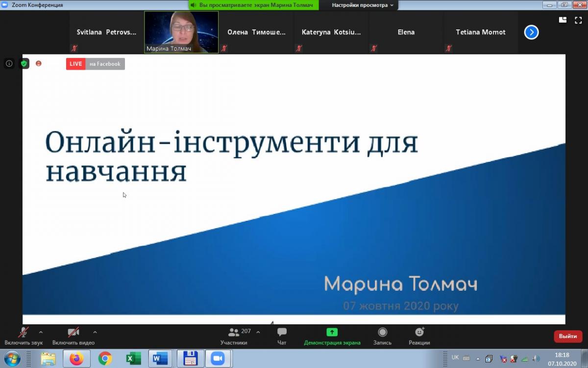This screenshot has height=368, width=588.
Task: Open the on-screen keyboard tray icon
Action: pyautogui.click(x=466, y=358)
